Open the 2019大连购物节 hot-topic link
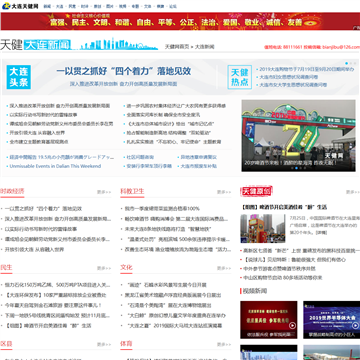This screenshot has height=360, width=360. (307, 70)
